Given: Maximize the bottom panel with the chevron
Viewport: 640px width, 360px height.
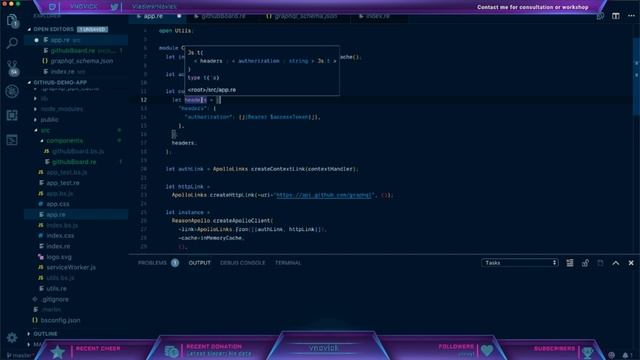Looking at the screenshot, I should pos(616,263).
